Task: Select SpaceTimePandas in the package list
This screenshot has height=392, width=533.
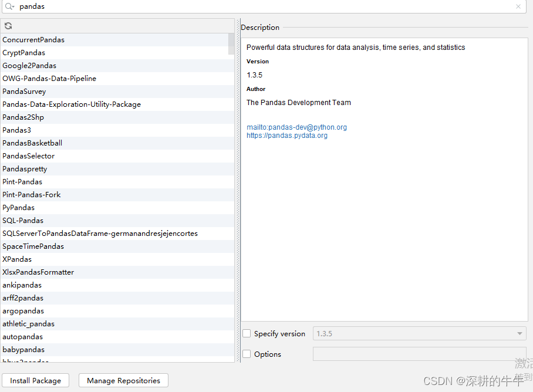Action: point(117,246)
